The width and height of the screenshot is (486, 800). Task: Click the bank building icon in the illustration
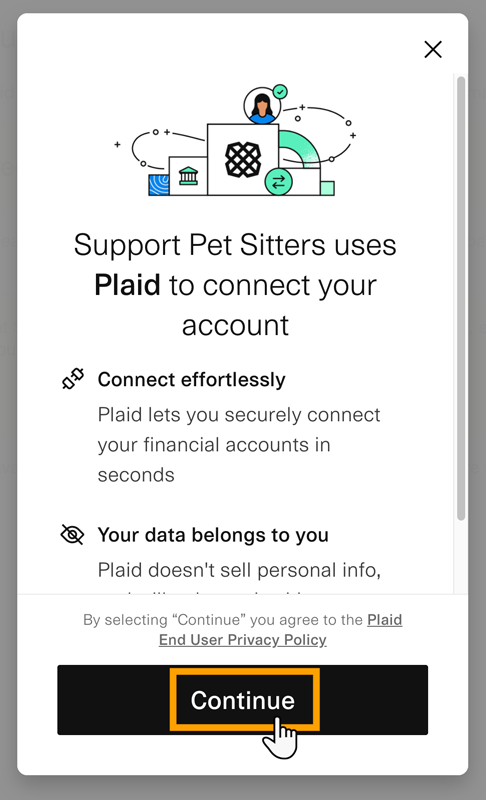(x=188, y=176)
